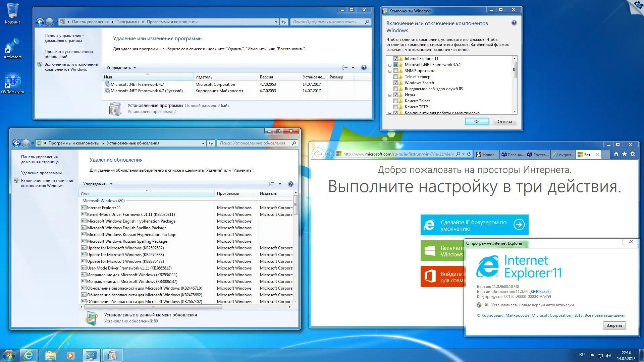Toggle automatic new versions install checkbox
Image resolution: width=644 pixels, height=362 pixels.
click(486, 305)
